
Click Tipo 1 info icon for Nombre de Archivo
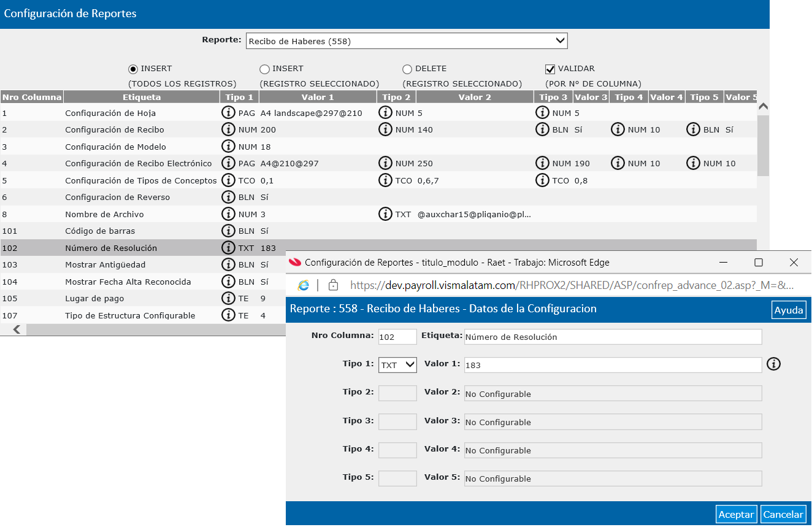pos(229,214)
